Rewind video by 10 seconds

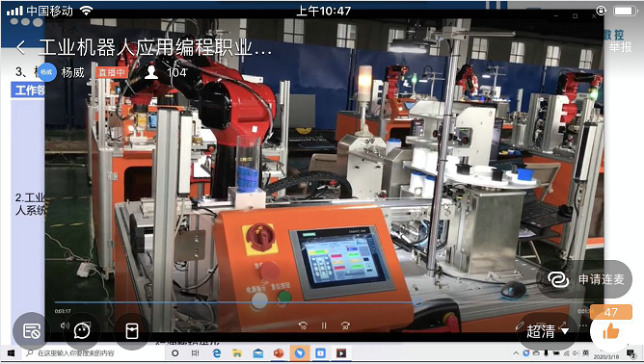point(303,325)
